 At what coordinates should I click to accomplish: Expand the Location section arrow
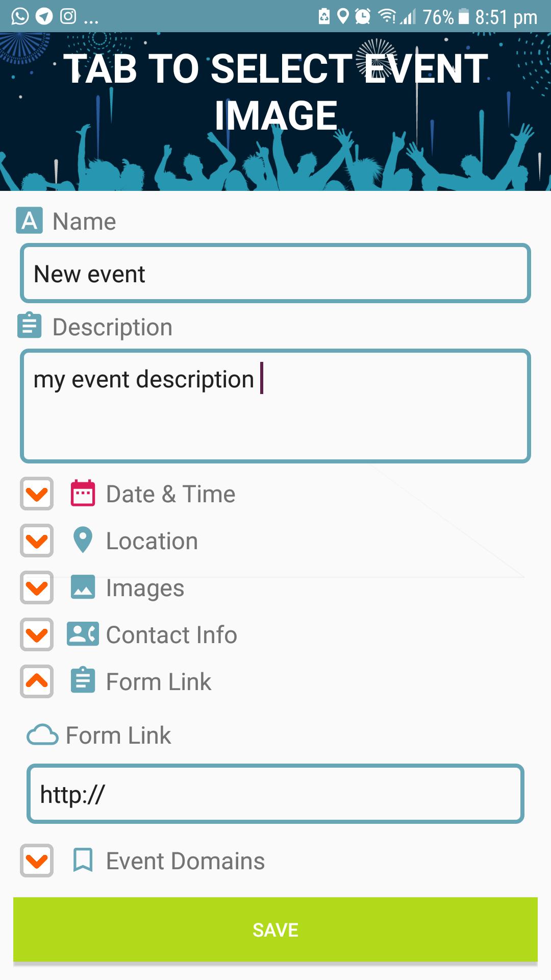[x=37, y=541]
